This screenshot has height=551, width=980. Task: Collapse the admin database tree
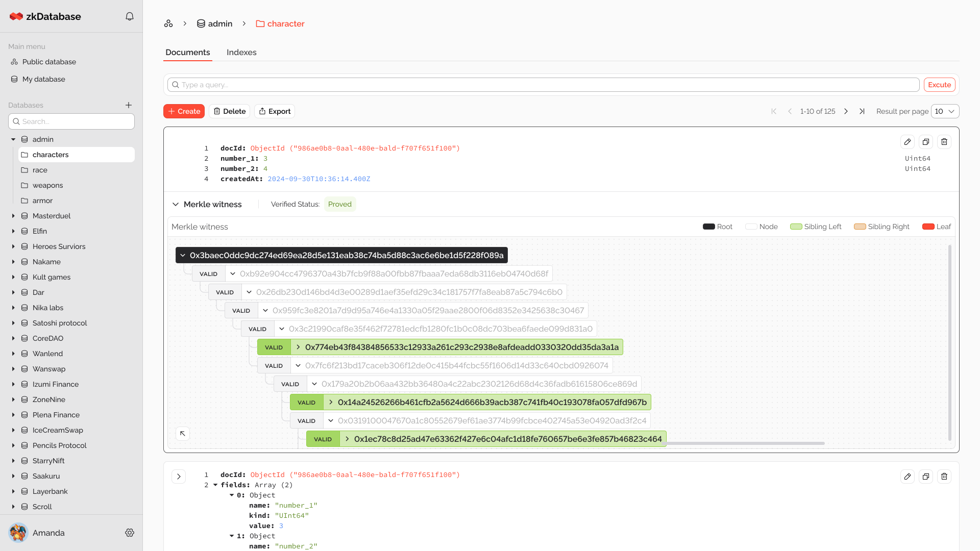13,139
